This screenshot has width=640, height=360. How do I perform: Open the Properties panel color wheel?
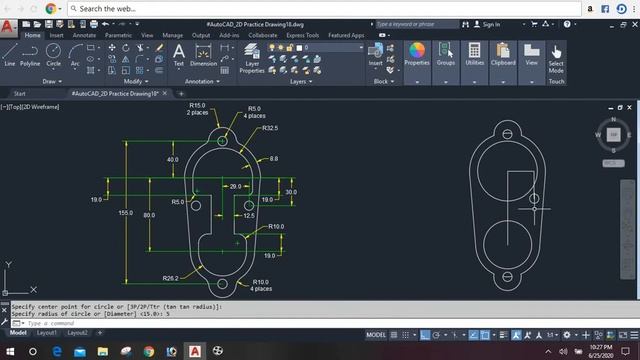[417, 50]
